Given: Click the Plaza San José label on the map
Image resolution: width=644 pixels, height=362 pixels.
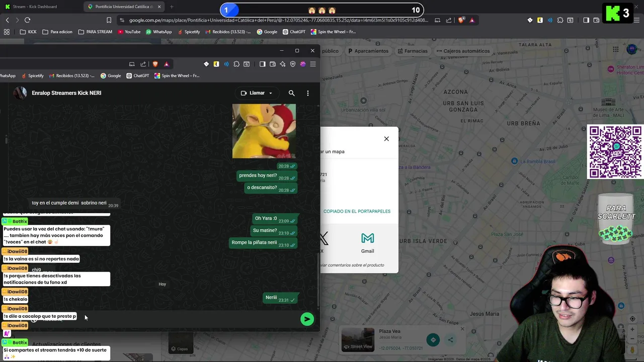Looking at the screenshot, I should [x=507, y=234].
